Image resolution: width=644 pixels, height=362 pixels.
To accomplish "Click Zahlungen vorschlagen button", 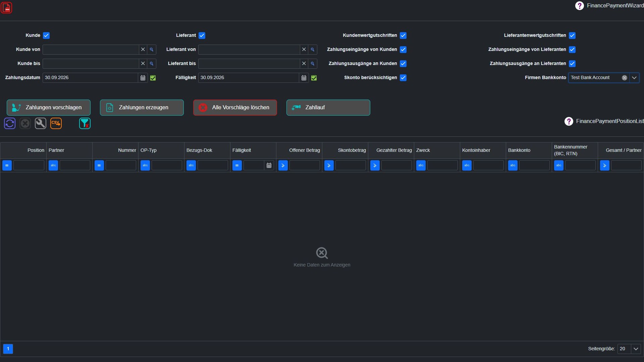I will pos(49,108).
